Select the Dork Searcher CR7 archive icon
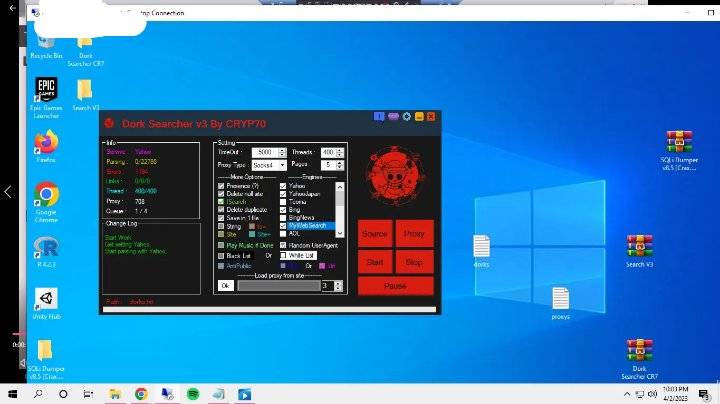Viewport: 720px width, 404px height. coord(639,359)
